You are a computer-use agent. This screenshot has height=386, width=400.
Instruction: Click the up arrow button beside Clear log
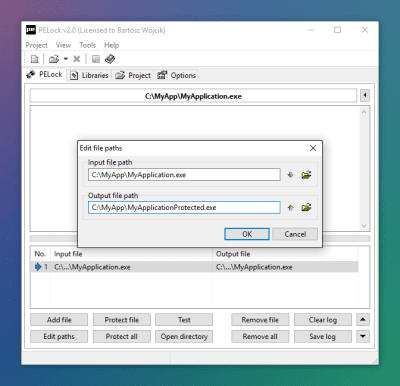pos(363,320)
